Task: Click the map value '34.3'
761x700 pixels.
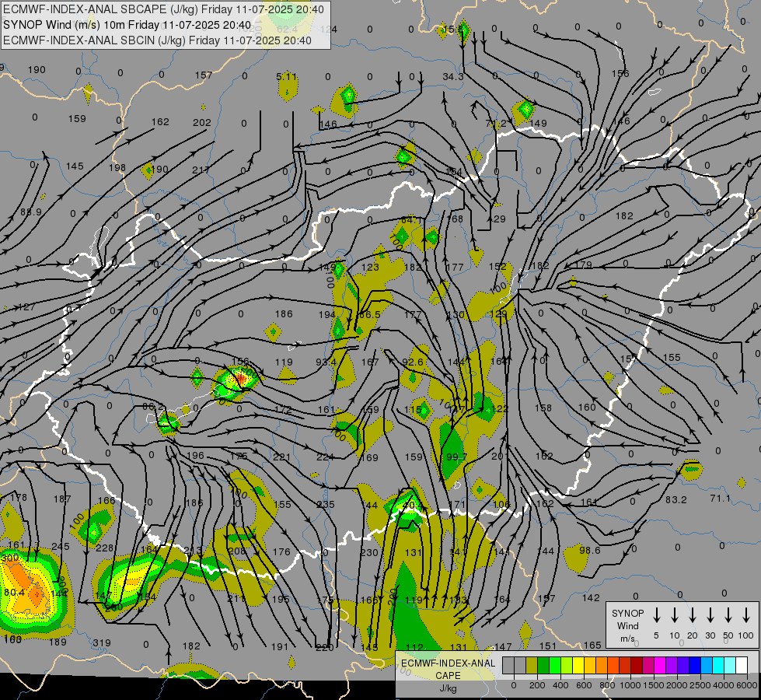Action: (x=453, y=76)
